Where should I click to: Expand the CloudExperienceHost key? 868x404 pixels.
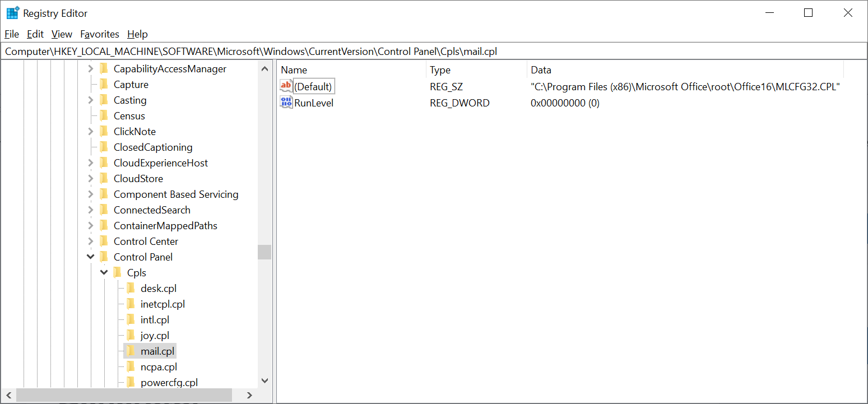click(91, 163)
